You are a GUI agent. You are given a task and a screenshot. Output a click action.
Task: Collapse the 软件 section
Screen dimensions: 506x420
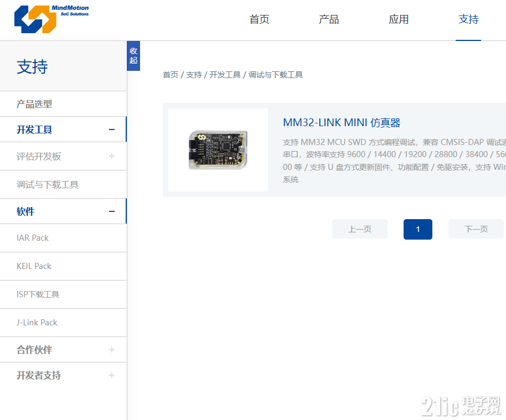(112, 211)
